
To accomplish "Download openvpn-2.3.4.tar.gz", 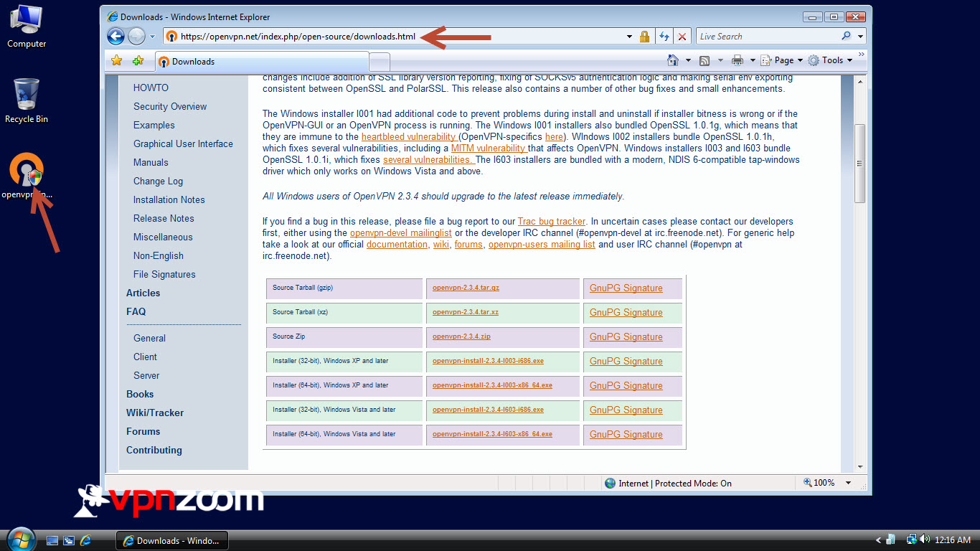I will coord(466,288).
